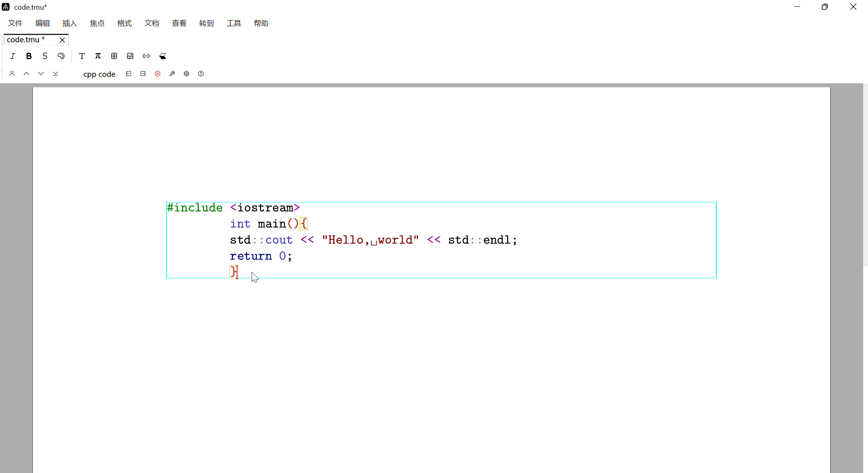Image resolution: width=868 pixels, height=473 pixels.
Task: Click the question mark help icon
Action: (201, 74)
